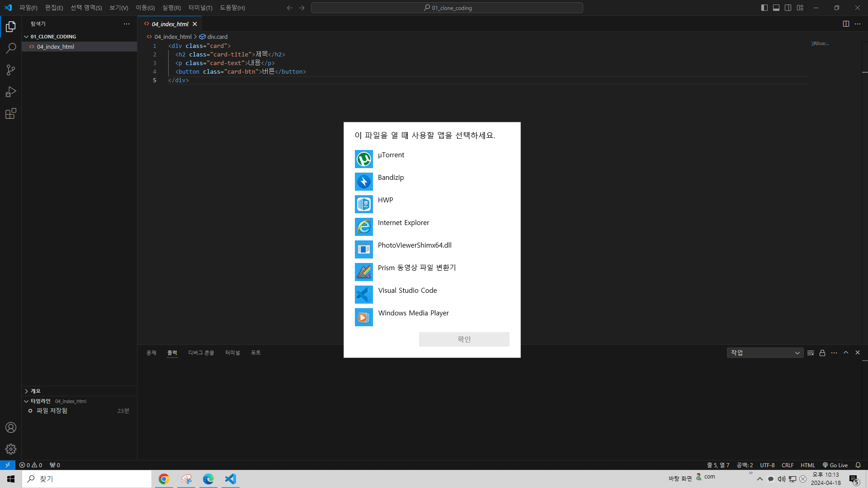Switch to the 포트 panel tab
Image resolution: width=868 pixels, height=488 pixels.
256,353
